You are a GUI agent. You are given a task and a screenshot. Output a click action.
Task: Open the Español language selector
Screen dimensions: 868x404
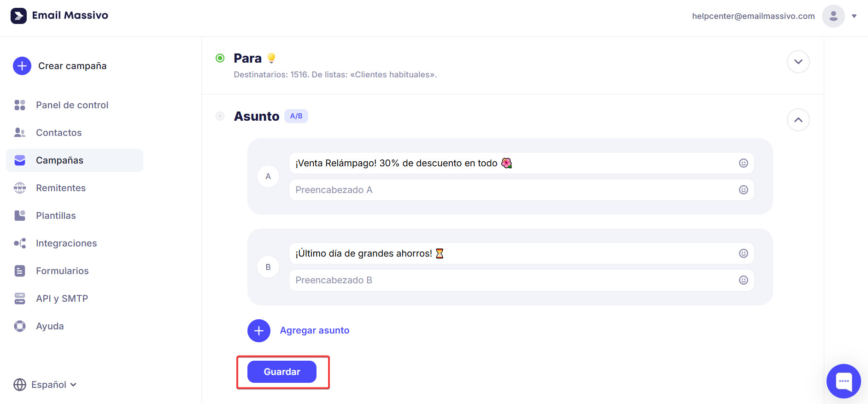pyautogui.click(x=45, y=384)
